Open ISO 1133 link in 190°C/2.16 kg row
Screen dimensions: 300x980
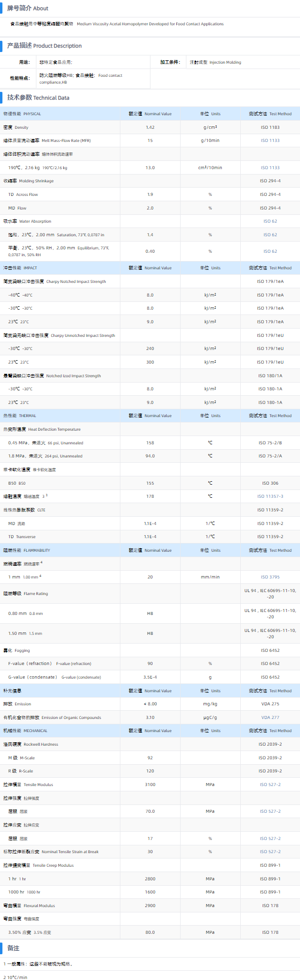tap(270, 168)
